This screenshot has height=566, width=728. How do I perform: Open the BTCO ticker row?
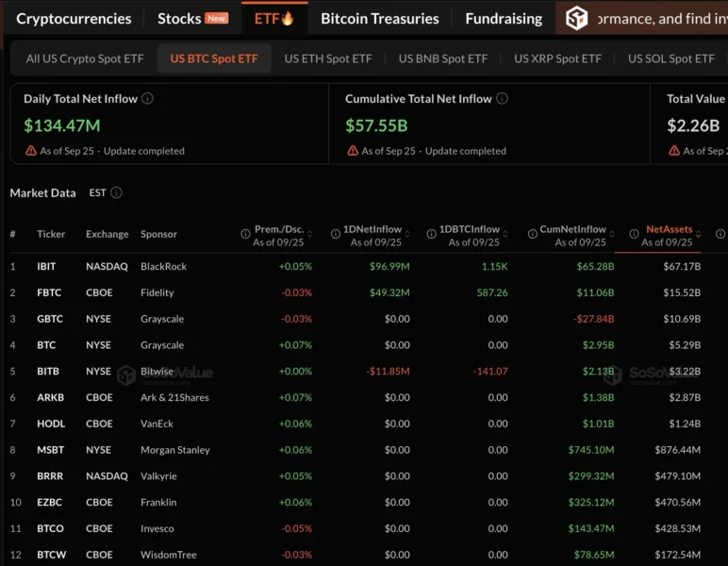(50, 528)
